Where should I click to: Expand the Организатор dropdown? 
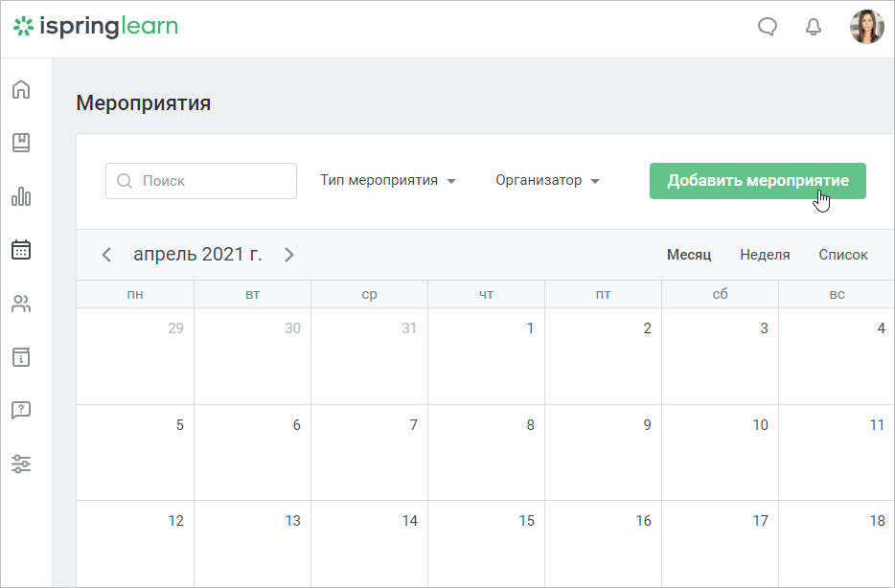click(547, 181)
